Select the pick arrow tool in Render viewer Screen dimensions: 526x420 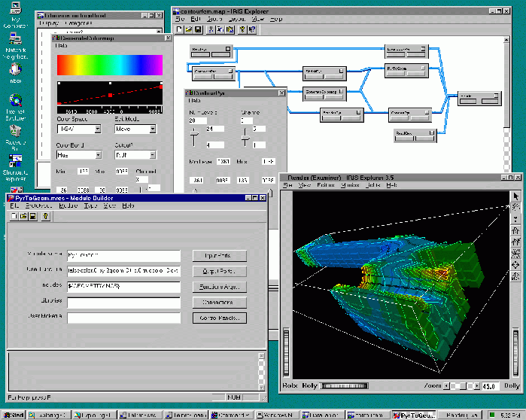click(x=516, y=196)
